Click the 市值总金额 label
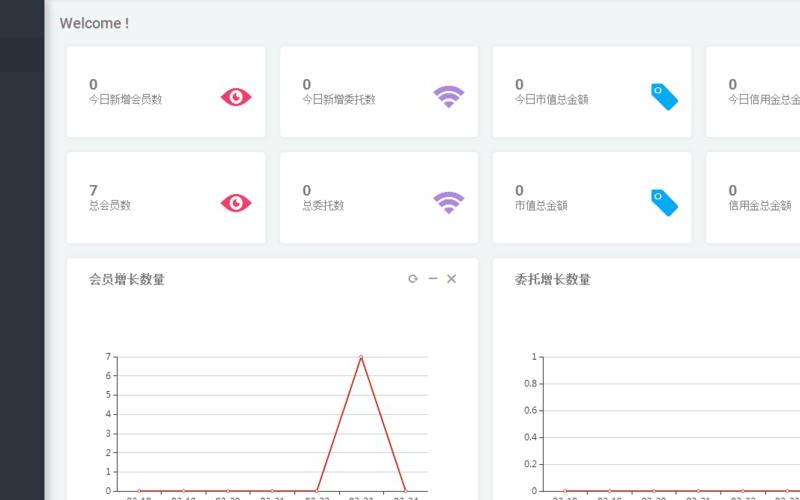Image resolution: width=800 pixels, height=500 pixels. [541, 206]
